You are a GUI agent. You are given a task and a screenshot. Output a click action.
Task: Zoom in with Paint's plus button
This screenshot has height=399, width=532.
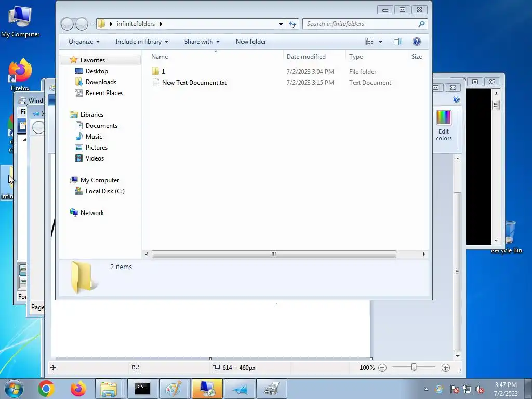coord(445,367)
